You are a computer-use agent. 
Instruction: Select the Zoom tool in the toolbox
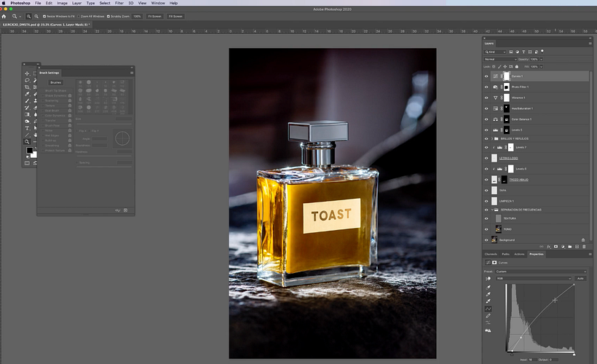click(27, 141)
